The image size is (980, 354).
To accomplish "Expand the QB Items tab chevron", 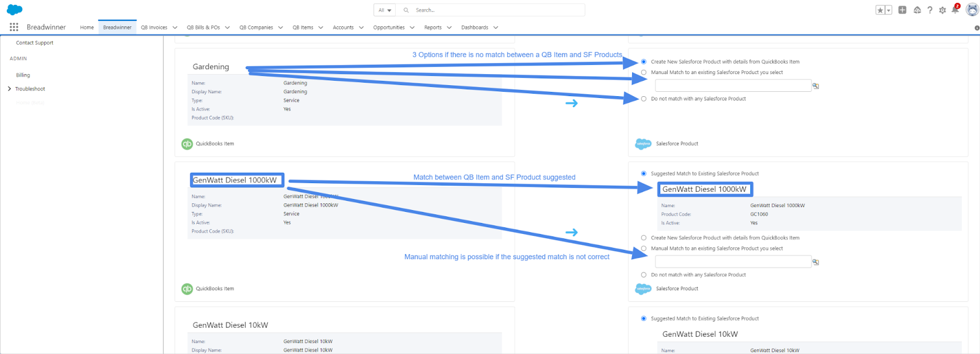I will pos(321,28).
